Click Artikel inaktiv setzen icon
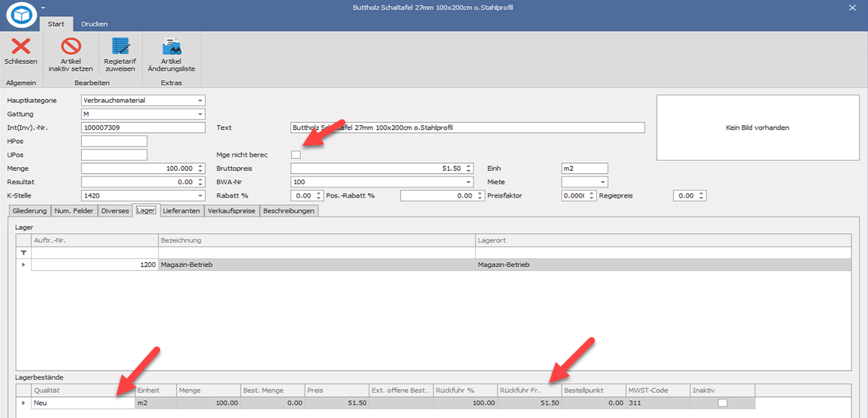868x418 pixels. click(71, 46)
